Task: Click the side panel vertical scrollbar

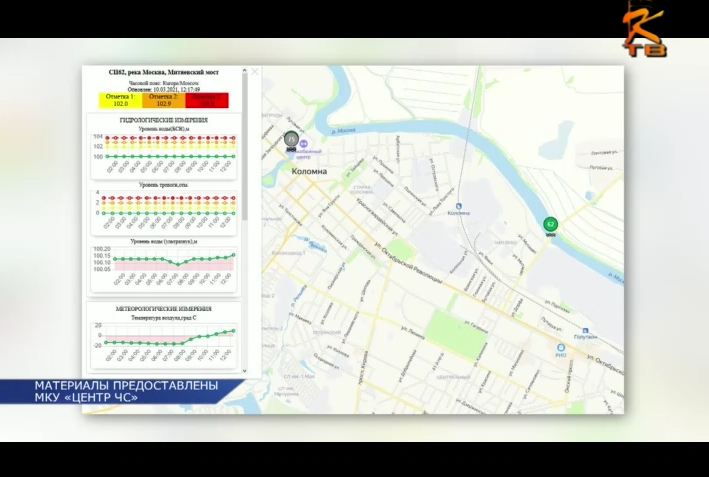Action: coord(245,150)
